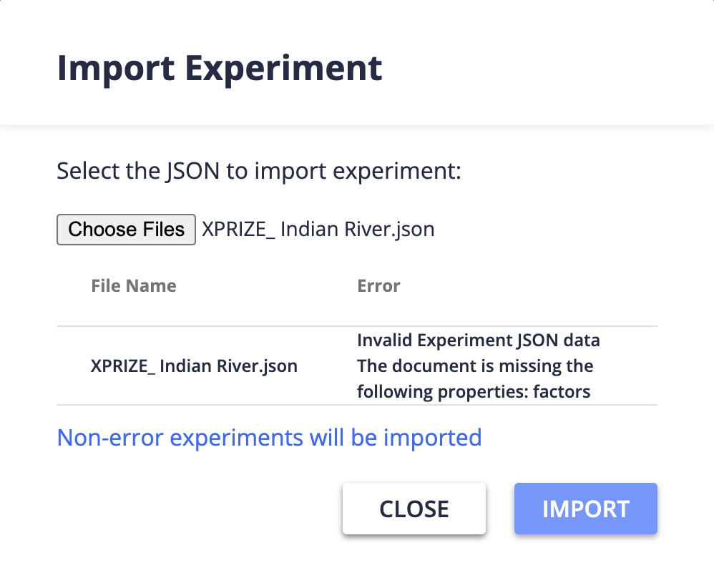Click the Import Experiment dialog title
Image resolution: width=714 pixels, height=588 pixels.
[219, 68]
